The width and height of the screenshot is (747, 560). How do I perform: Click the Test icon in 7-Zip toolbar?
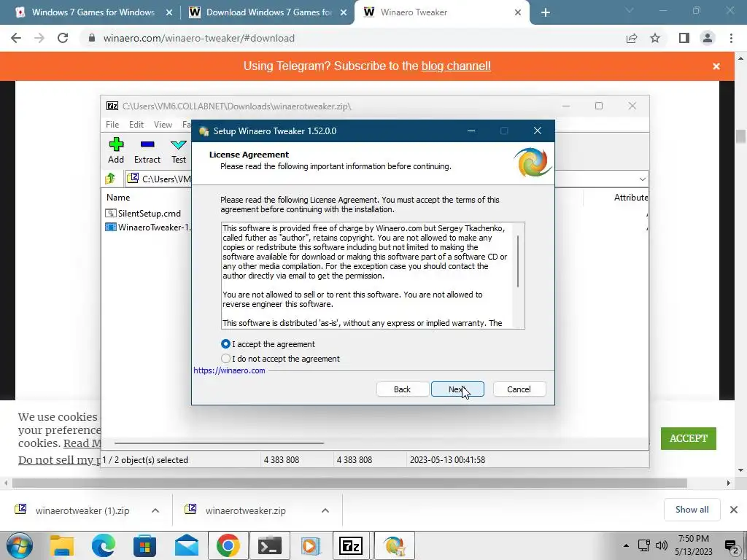179,150
